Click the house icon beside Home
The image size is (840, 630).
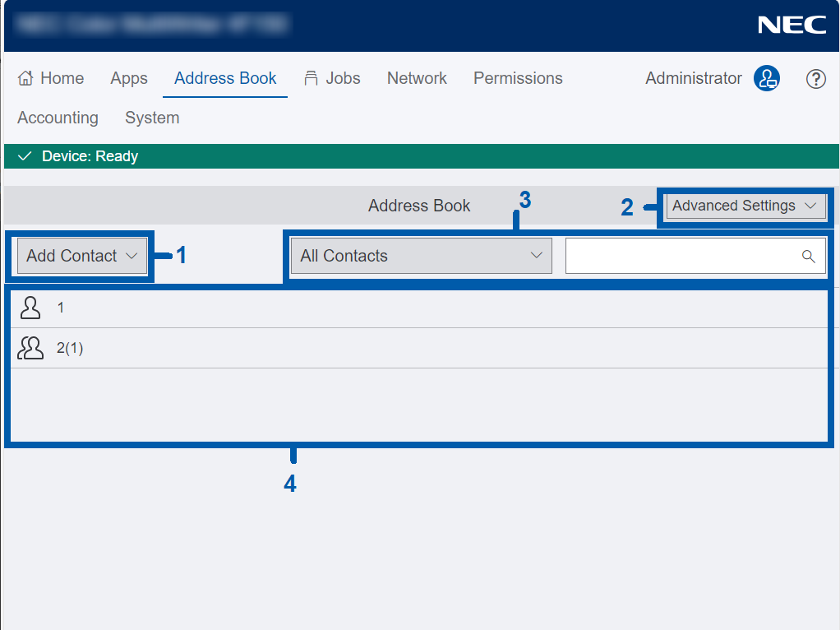coord(25,78)
